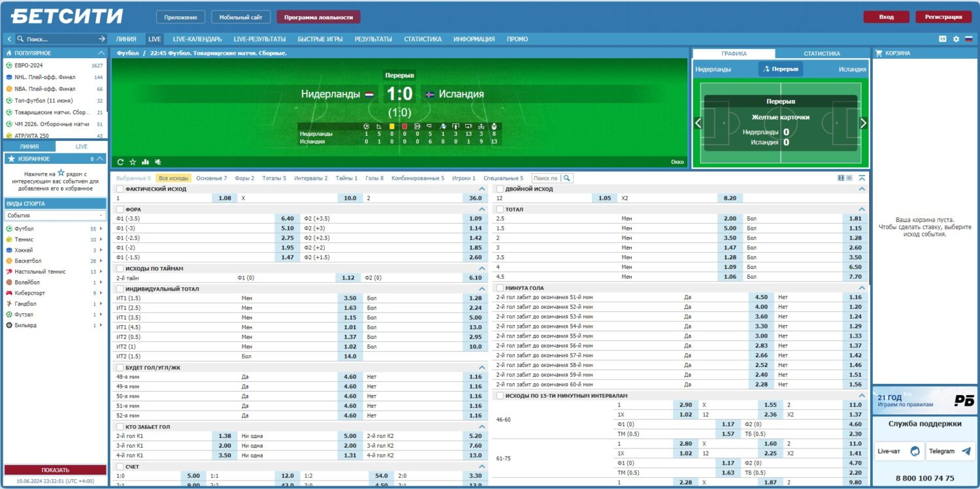The image size is (980, 489).
Task: Click the right arrow on the pitch graphic
Action: [x=863, y=123]
